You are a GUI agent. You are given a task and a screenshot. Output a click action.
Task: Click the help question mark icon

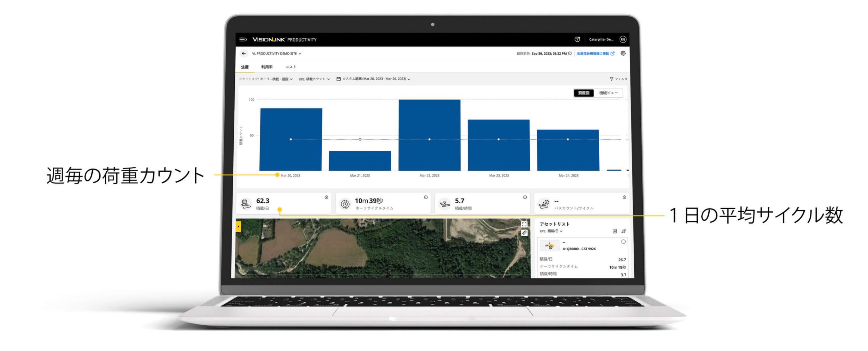tap(577, 40)
